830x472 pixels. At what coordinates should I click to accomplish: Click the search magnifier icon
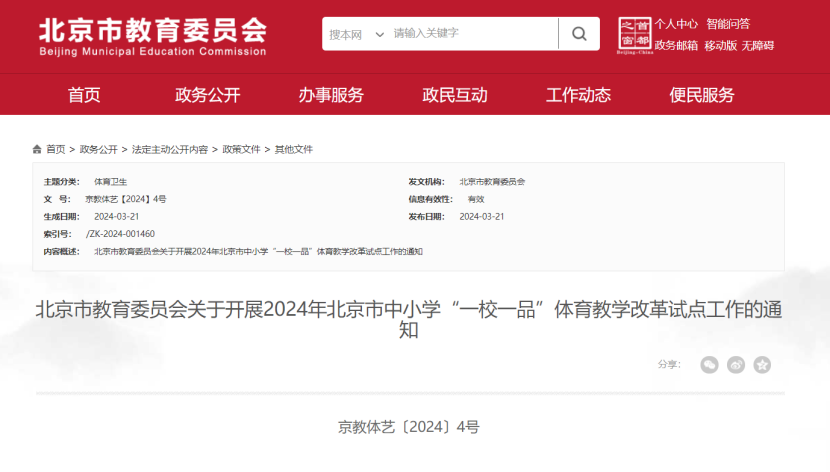tap(579, 34)
